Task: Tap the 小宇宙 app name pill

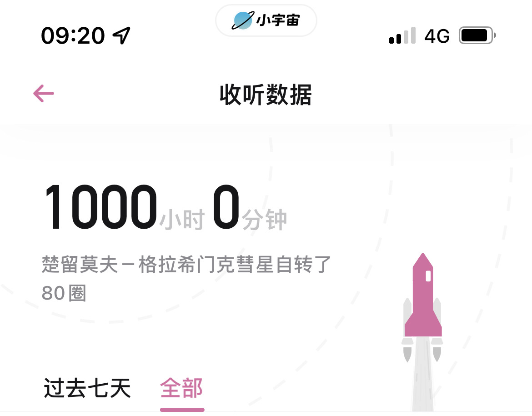Action: (266, 20)
